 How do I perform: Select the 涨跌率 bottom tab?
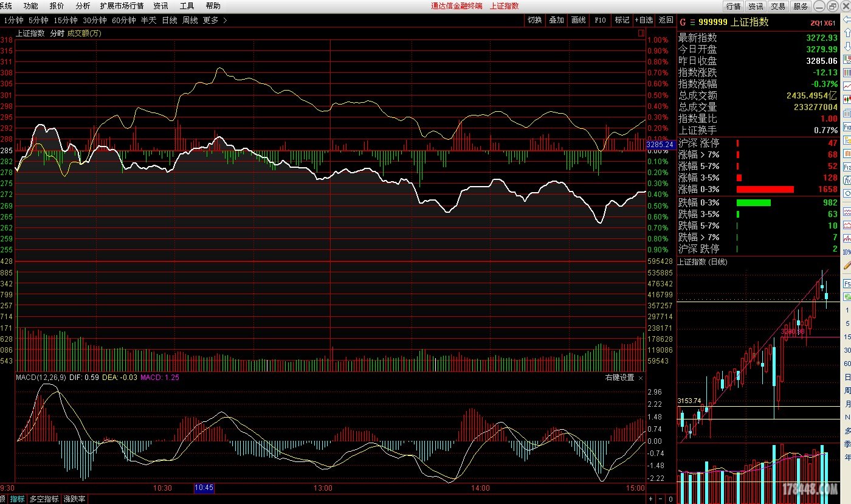click(x=74, y=499)
